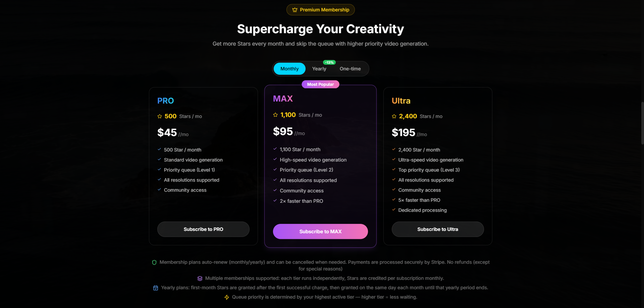This screenshot has height=308, width=644.
Task: Click the checkmark beside Dedicated processing in Ultra
Action: (x=393, y=210)
